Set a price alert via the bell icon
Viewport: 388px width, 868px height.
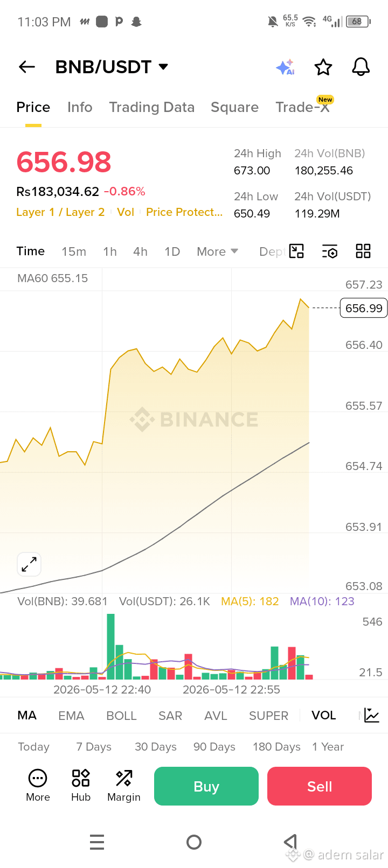coord(361,67)
